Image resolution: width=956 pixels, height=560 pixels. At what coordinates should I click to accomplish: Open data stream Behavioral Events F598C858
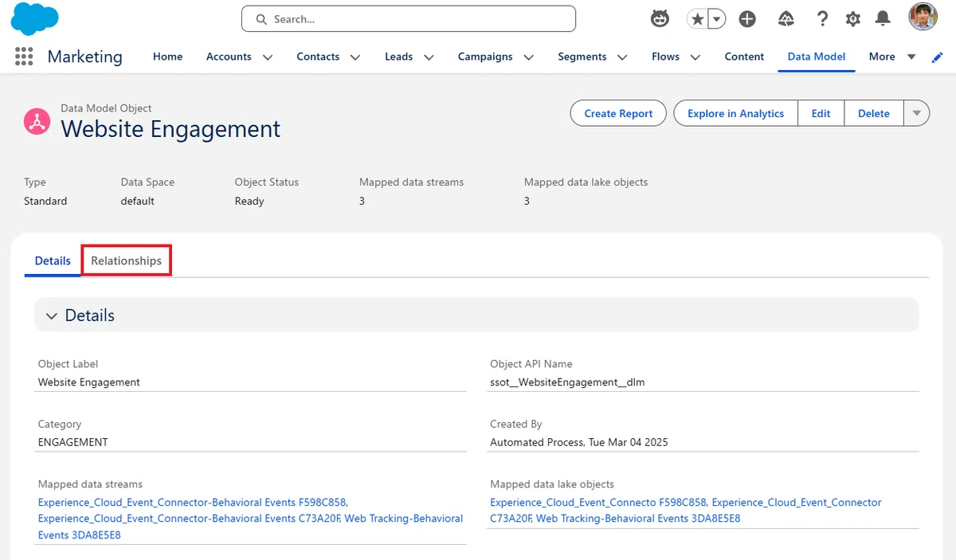click(x=193, y=502)
